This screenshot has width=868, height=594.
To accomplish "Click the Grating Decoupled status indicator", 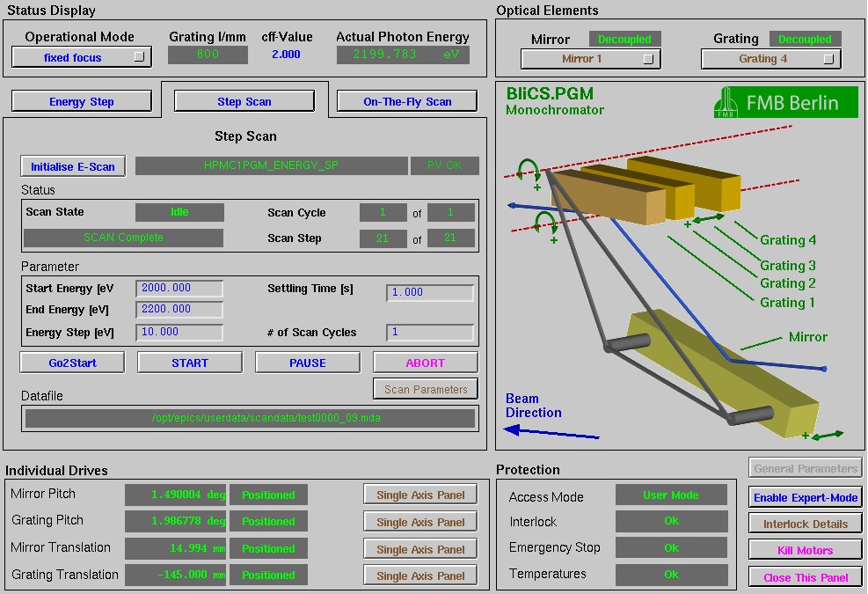I will [805, 40].
